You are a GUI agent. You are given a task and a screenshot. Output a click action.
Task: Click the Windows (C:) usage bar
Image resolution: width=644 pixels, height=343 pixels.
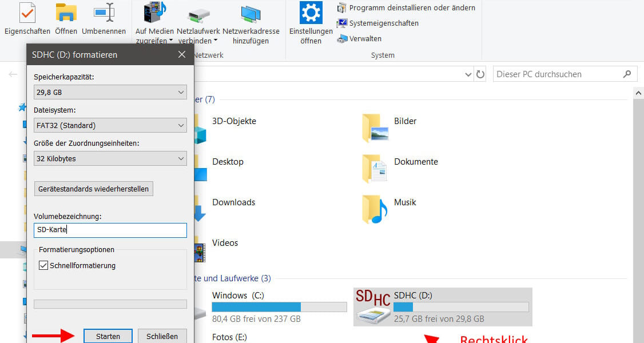pyautogui.click(x=279, y=307)
